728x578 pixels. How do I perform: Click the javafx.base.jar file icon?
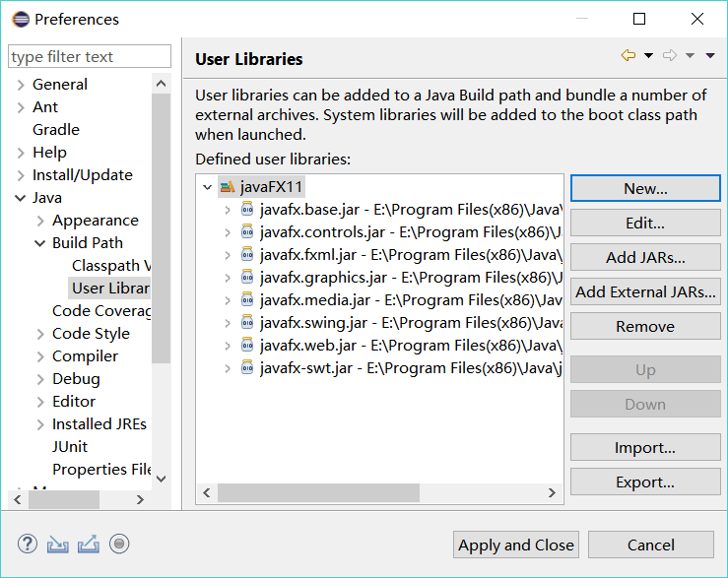tap(247, 209)
